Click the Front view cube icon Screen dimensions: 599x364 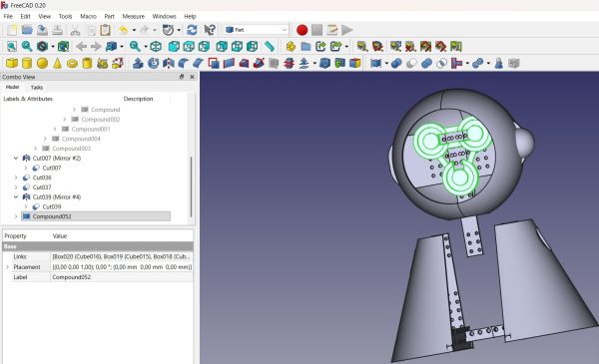pyautogui.click(x=174, y=47)
